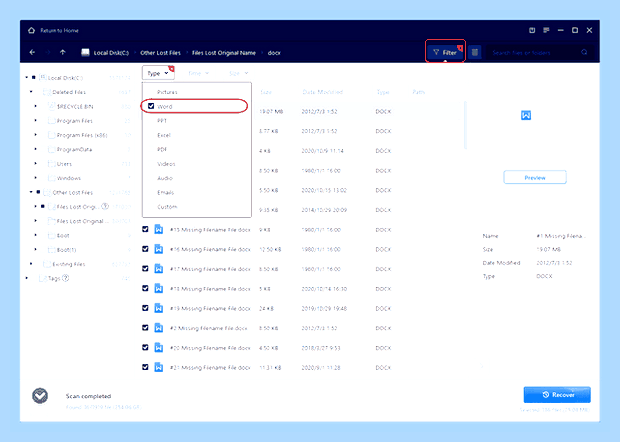Click the Word icon of file #2
This screenshot has width=620, height=442.
(x=159, y=328)
